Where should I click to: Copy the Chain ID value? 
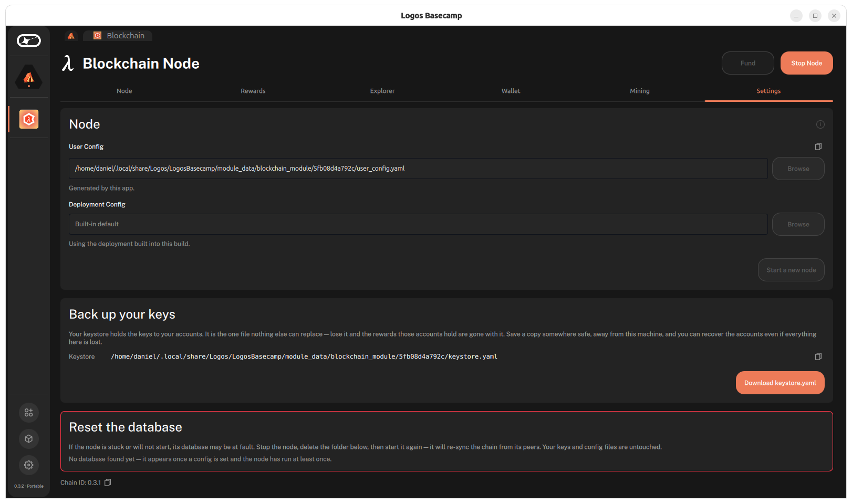point(108,482)
